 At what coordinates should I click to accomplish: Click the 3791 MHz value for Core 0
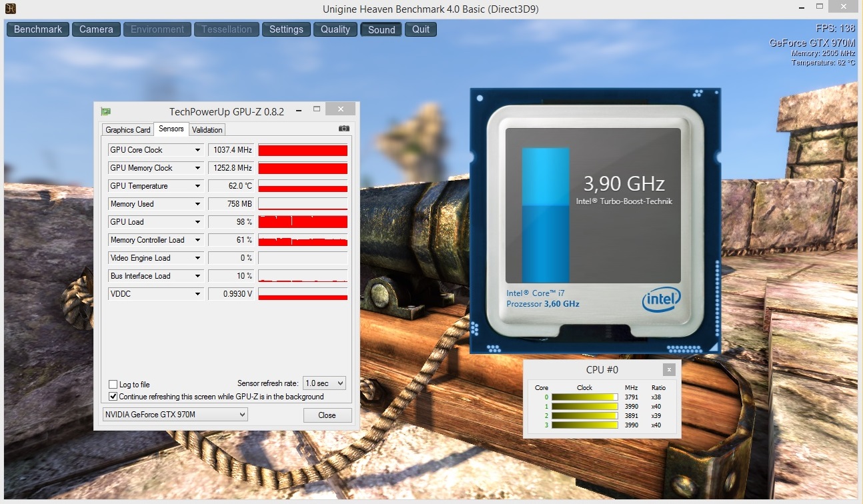632,397
